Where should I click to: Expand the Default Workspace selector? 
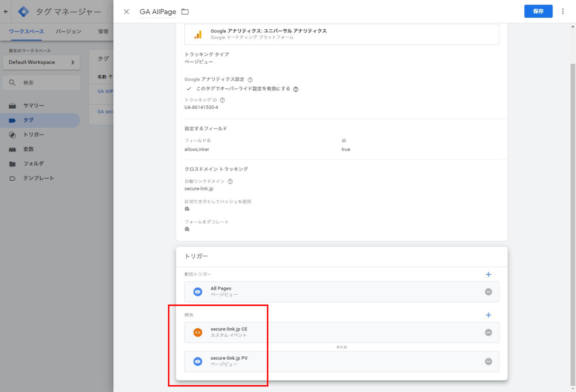click(40, 62)
